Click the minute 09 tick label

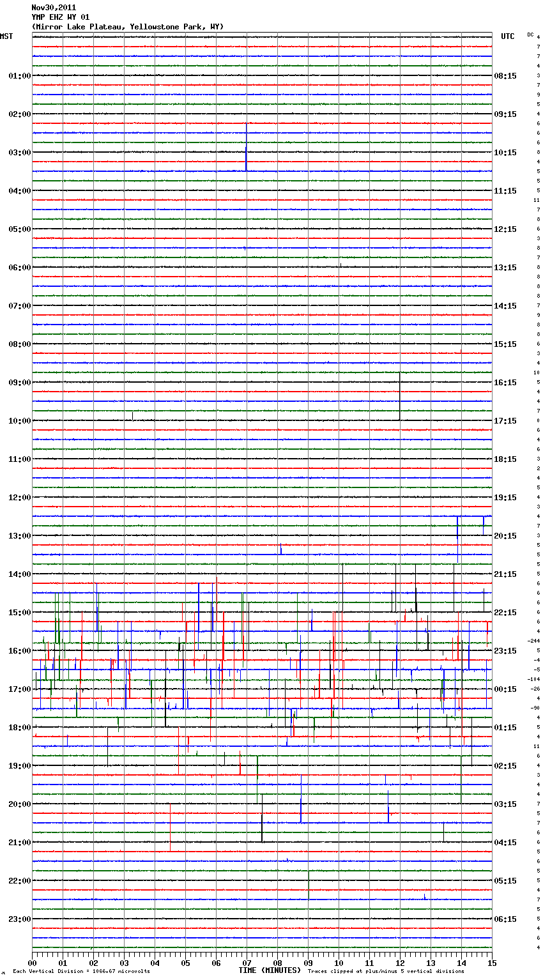[x=308, y=963]
